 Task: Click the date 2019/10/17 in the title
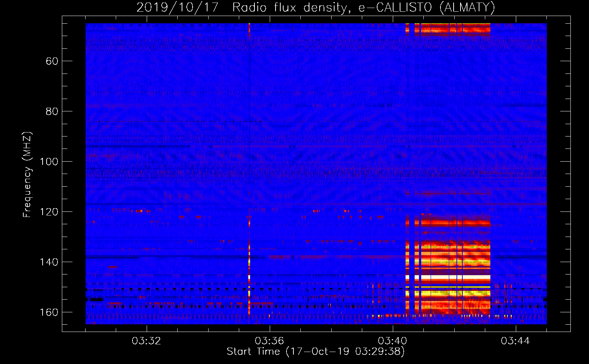point(177,7)
